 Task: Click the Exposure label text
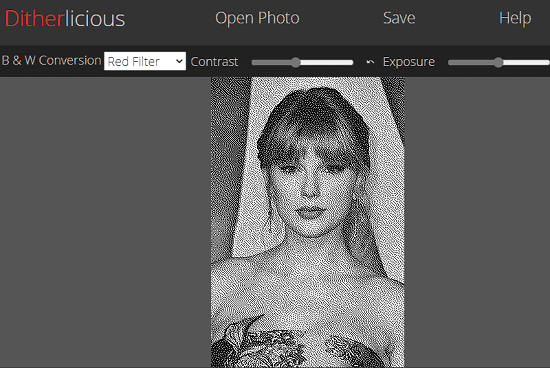point(409,62)
